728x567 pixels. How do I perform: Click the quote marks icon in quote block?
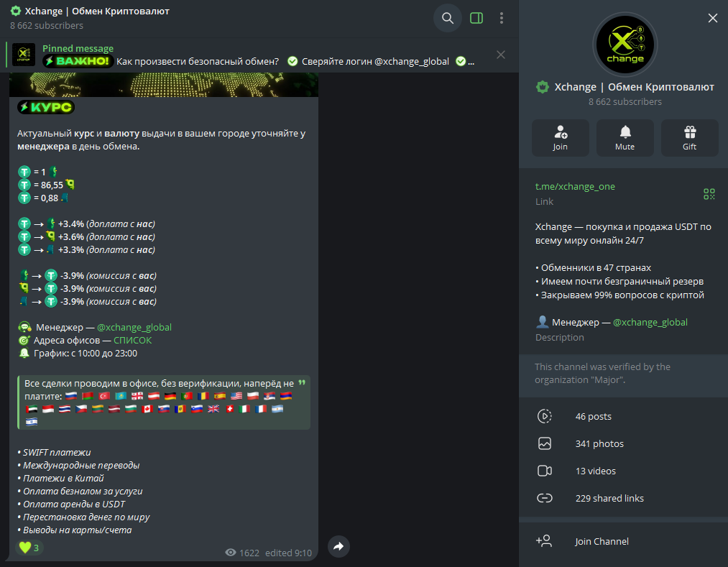[302, 382]
